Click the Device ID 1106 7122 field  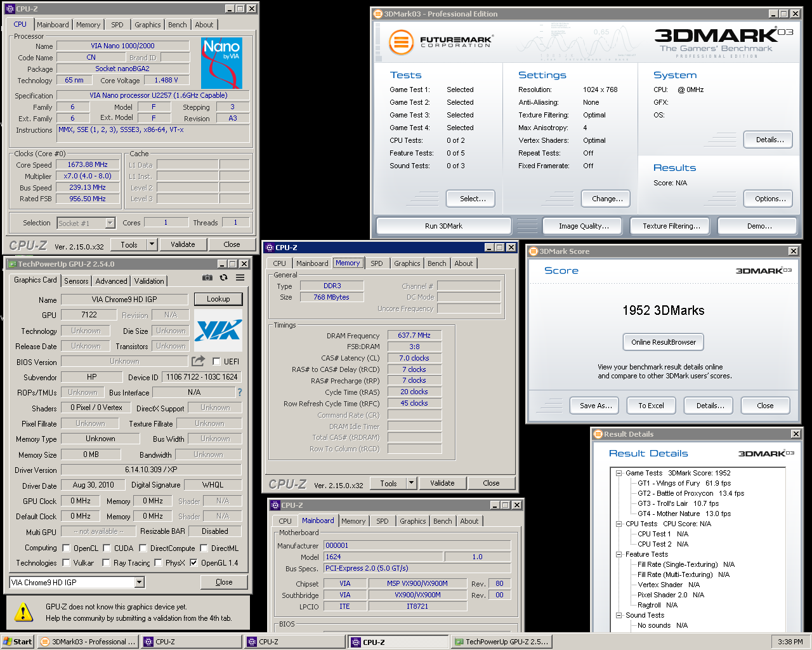(x=202, y=377)
